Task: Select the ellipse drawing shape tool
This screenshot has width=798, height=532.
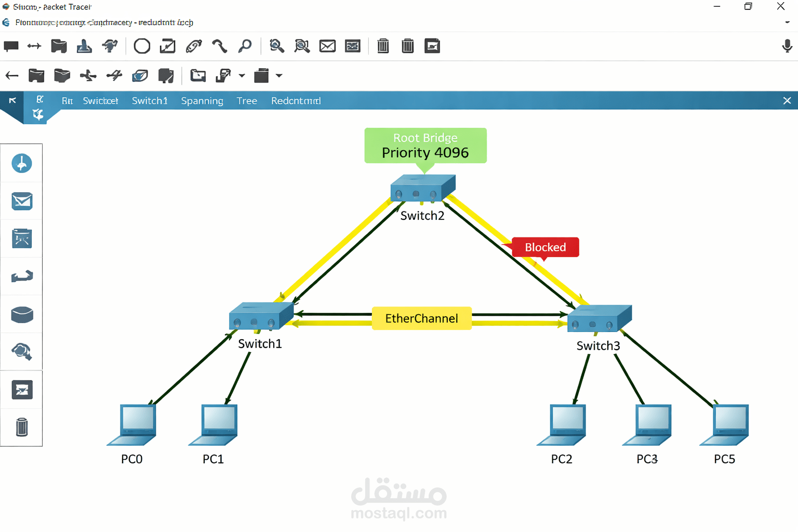Action: point(142,46)
